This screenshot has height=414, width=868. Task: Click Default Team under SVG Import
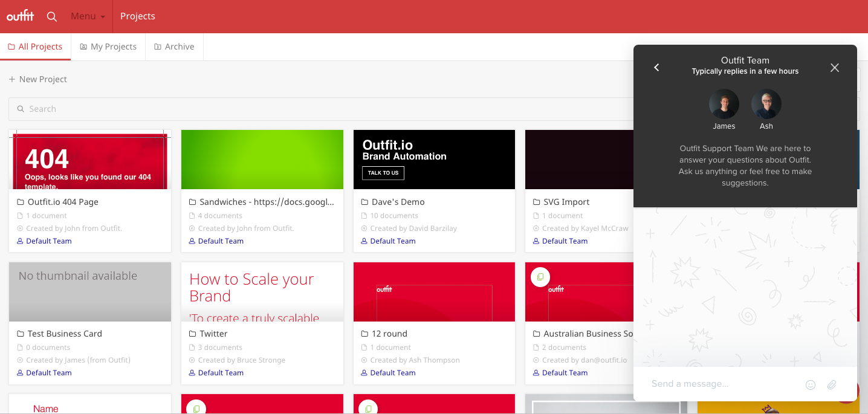[565, 241]
